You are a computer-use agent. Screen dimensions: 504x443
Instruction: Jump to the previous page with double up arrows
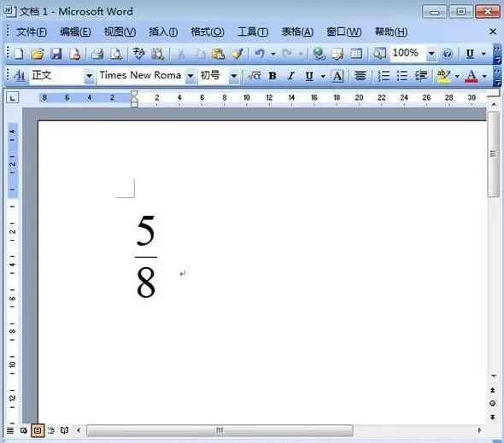[492, 390]
